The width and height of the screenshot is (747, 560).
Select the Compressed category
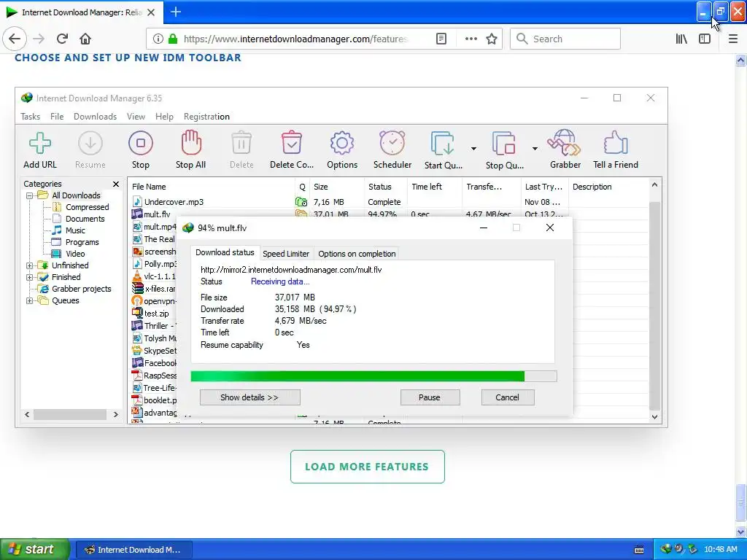[x=88, y=207]
